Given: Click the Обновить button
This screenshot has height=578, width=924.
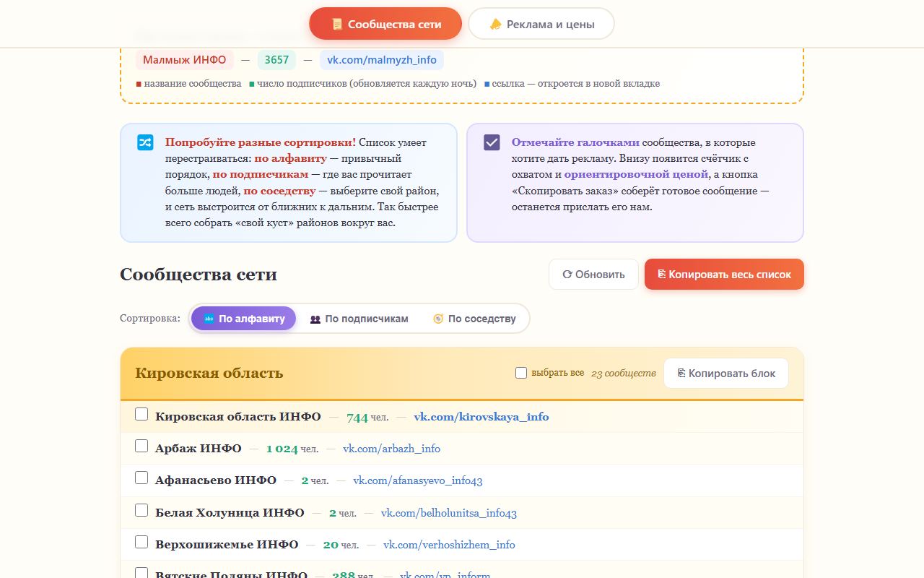Looking at the screenshot, I should coord(593,275).
